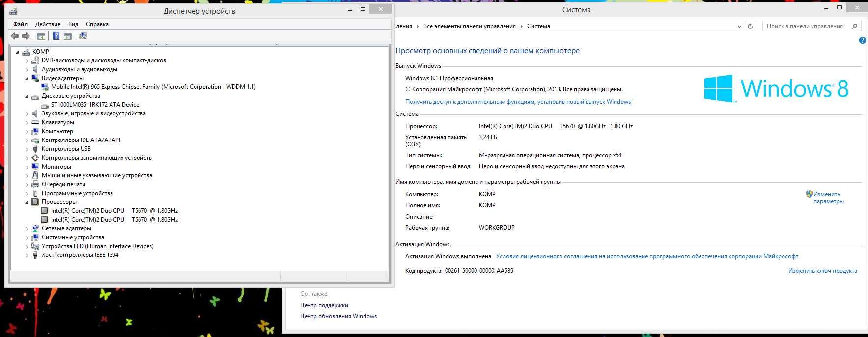Click the blue help question mark in Система window
The height and width of the screenshot is (337, 868).
[862, 40]
